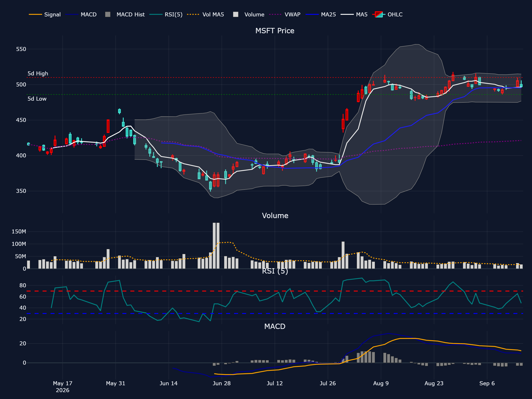Click the RSI axis label 80
Screen dimensions: 532x399
coord(23,286)
